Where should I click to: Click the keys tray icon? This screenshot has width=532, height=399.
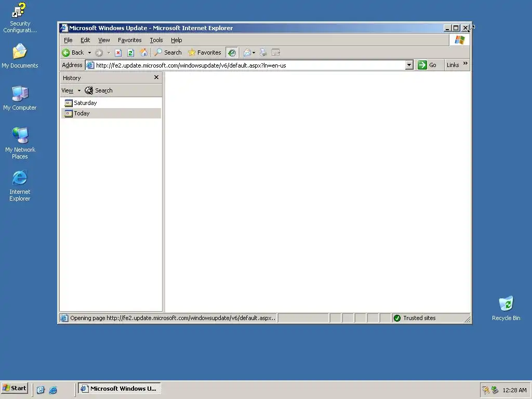pyautogui.click(x=486, y=390)
